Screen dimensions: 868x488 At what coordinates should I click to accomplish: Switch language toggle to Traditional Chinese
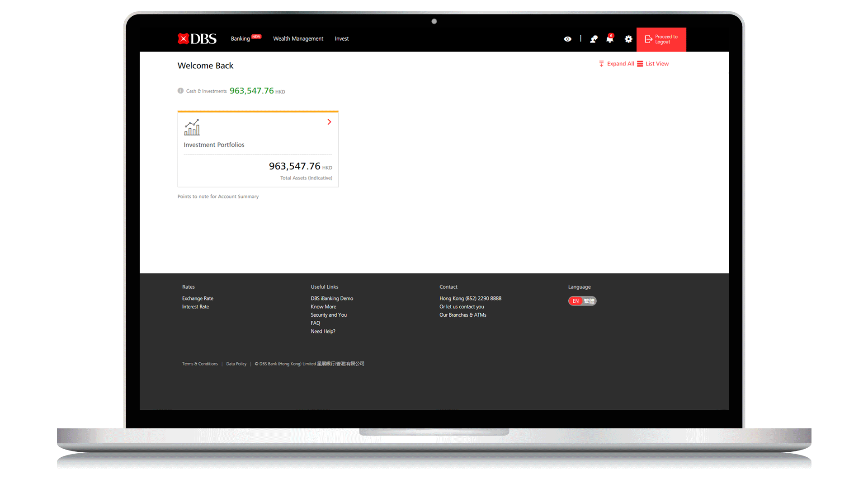pyautogui.click(x=589, y=301)
